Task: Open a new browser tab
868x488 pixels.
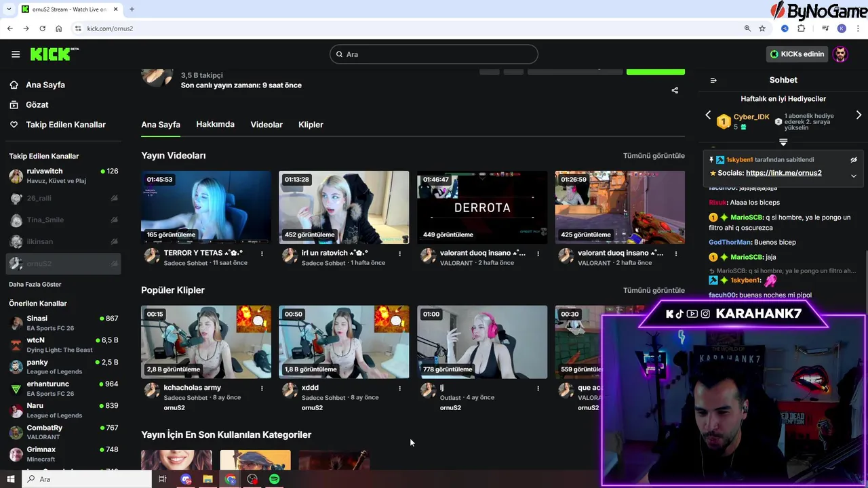Action: (x=132, y=9)
